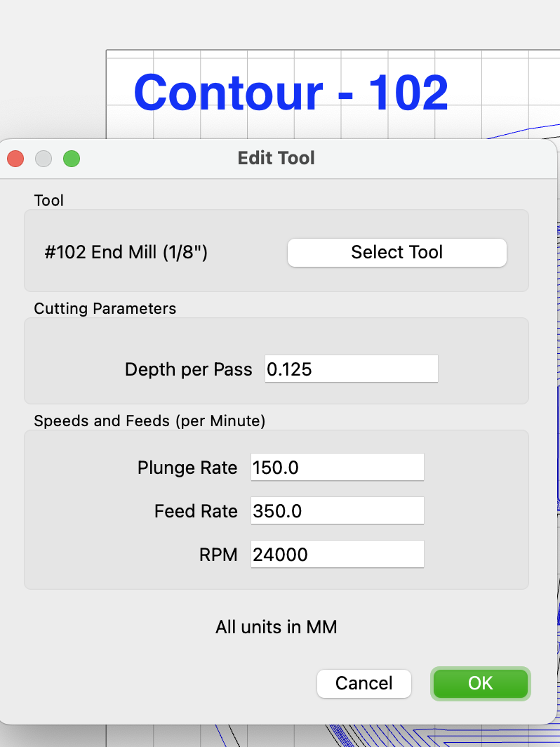Click the Plunge Rate label text
Screen dimensions: 560x747
coord(187,468)
